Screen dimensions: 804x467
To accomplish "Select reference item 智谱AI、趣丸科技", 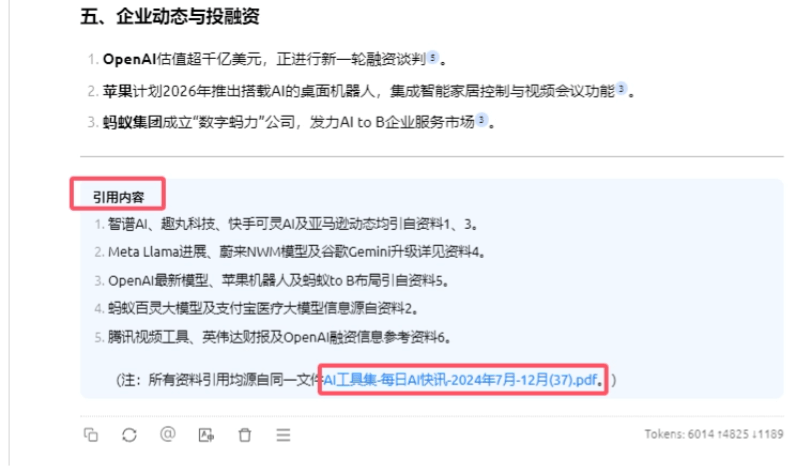I will click(293, 224).
